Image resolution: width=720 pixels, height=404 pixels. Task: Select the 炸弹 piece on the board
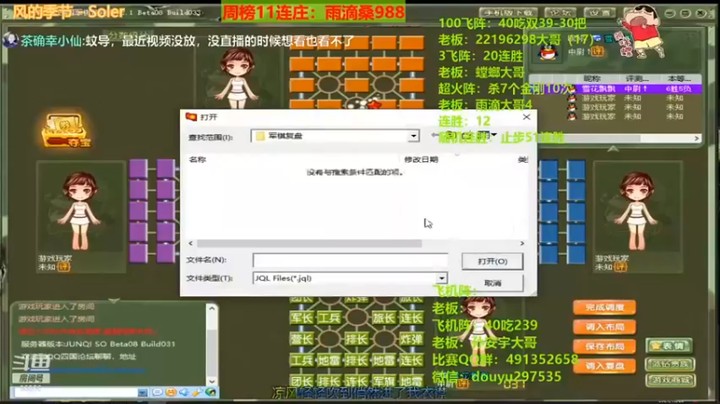[411, 339]
